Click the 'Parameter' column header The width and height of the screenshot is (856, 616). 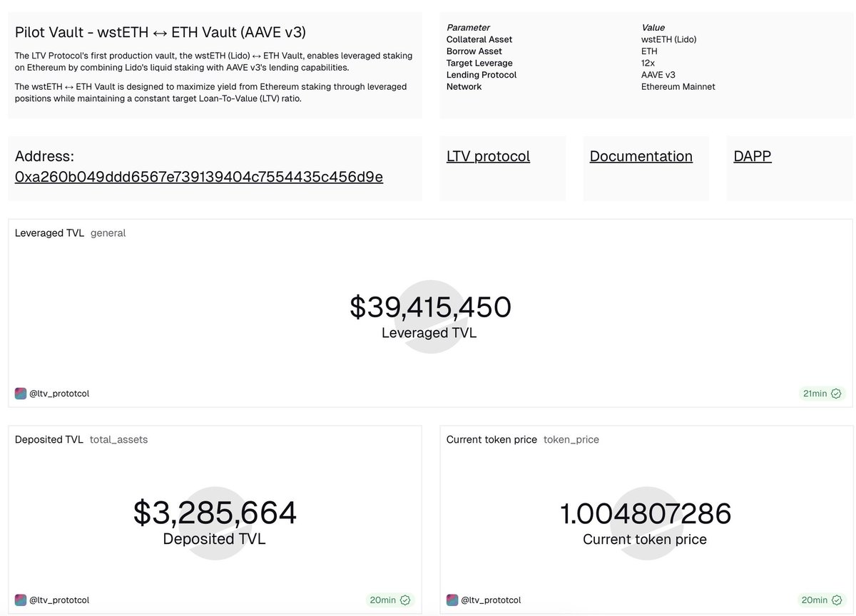coord(469,28)
